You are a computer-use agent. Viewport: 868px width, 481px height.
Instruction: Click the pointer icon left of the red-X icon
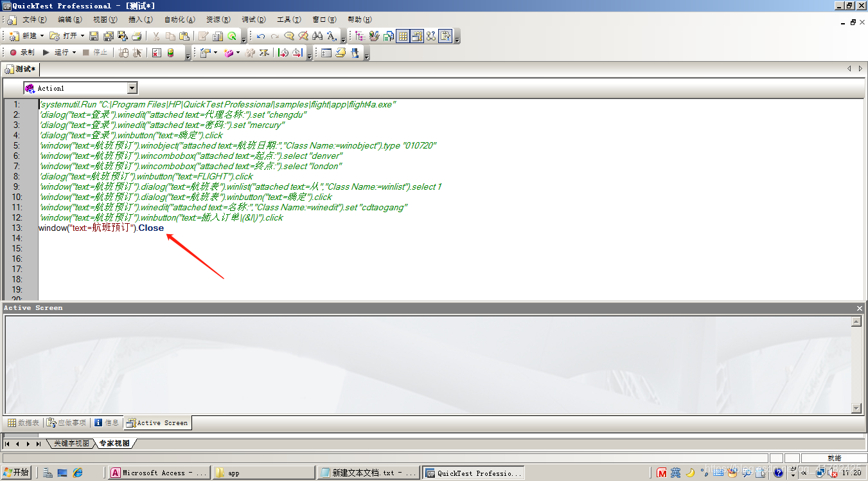click(x=137, y=52)
